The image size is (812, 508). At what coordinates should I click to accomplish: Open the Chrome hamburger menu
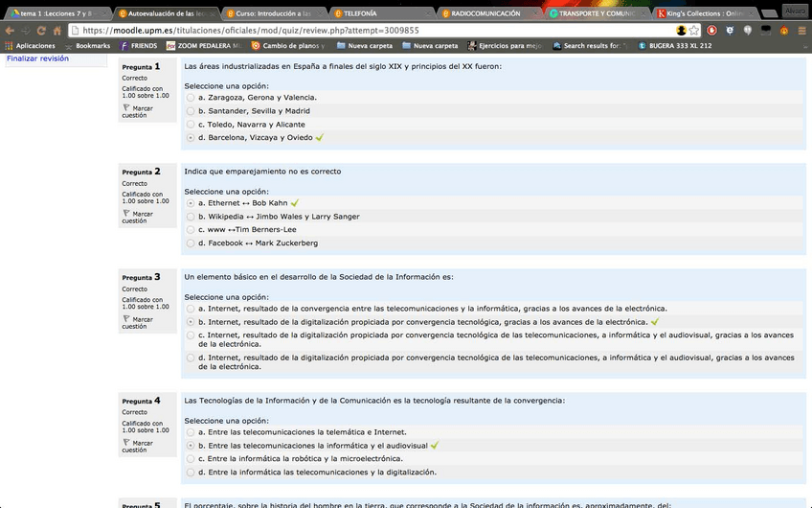click(802, 31)
